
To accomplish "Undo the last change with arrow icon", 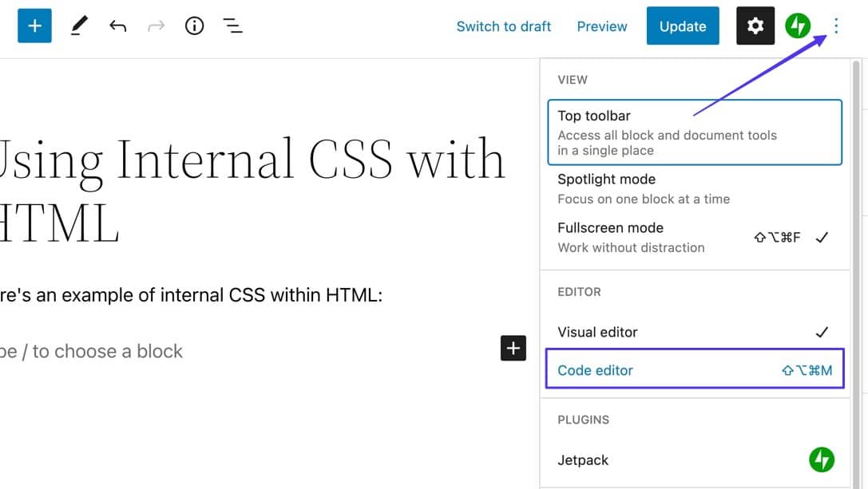I will [118, 26].
